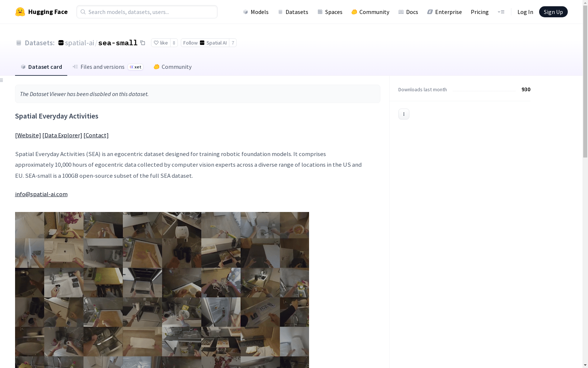Screen dimensions: 588x368
Task: Click the Dataset Viewer disabled notice
Action: pos(198,94)
